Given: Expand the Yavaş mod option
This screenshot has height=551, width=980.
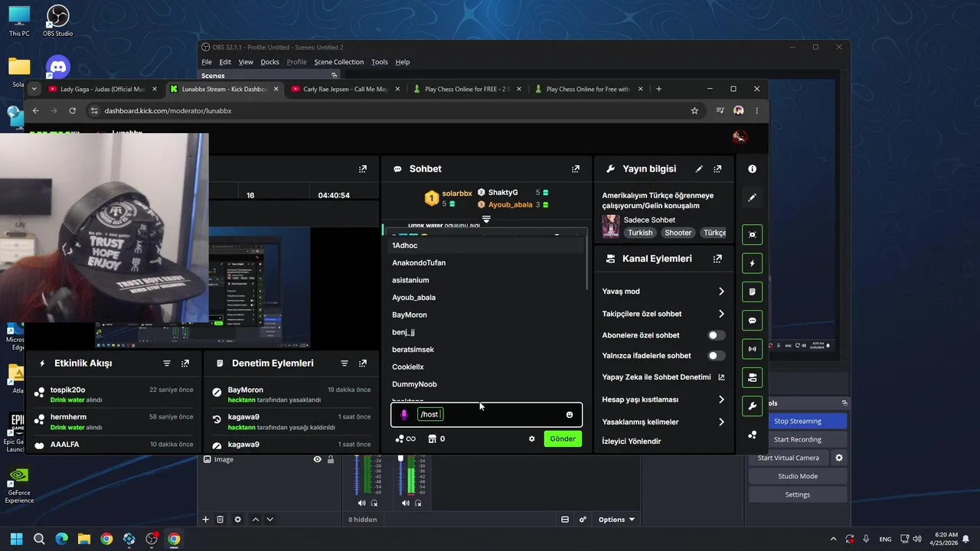Looking at the screenshot, I should [721, 292].
